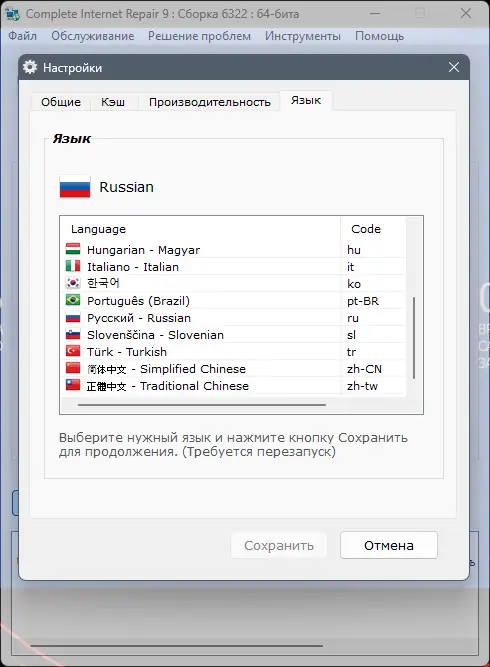Viewport: 490px width, 667px height.
Task: Minimize the Complete Internet Repair window
Action: 375,14
